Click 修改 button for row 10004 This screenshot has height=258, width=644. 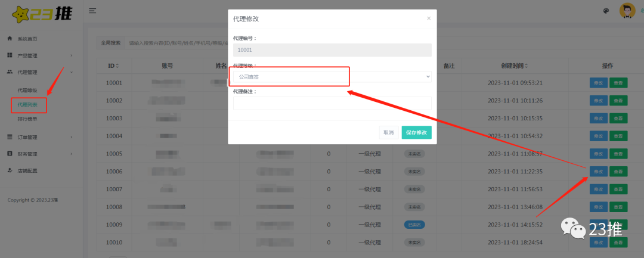pos(599,136)
